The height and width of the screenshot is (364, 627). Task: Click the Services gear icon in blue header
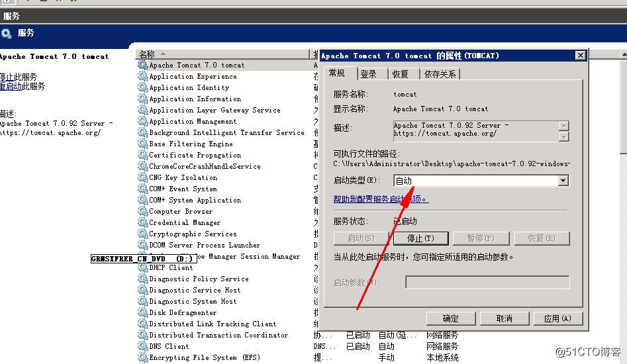coord(6,33)
